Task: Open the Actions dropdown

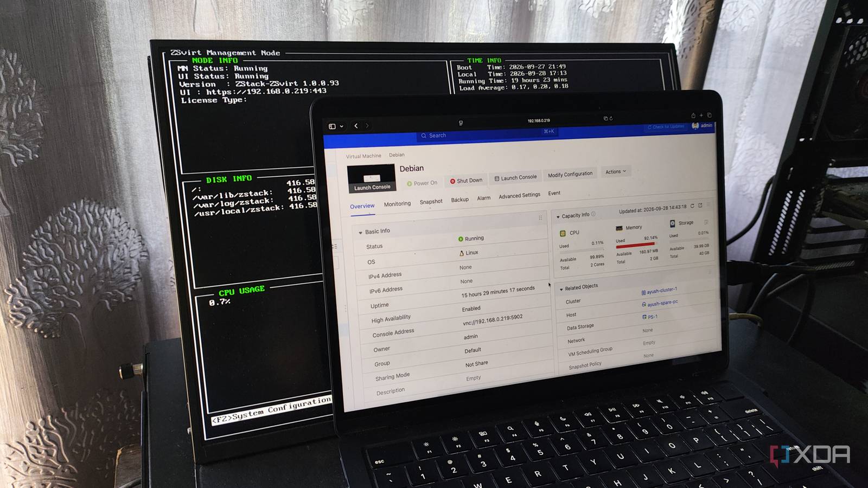Action: 616,172
